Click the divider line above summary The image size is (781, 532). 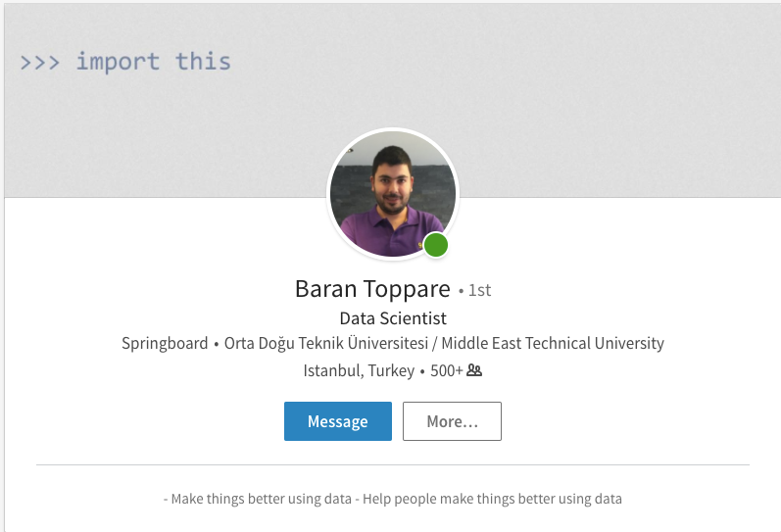[393, 464]
